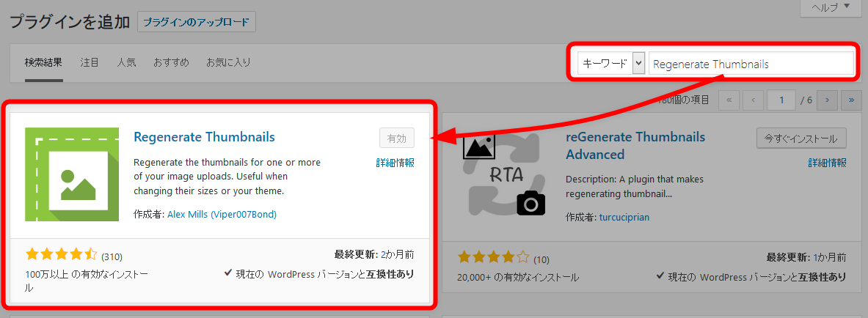The image size is (868, 318).
Task: Go to previous results page
Action: (x=753, y=100)
